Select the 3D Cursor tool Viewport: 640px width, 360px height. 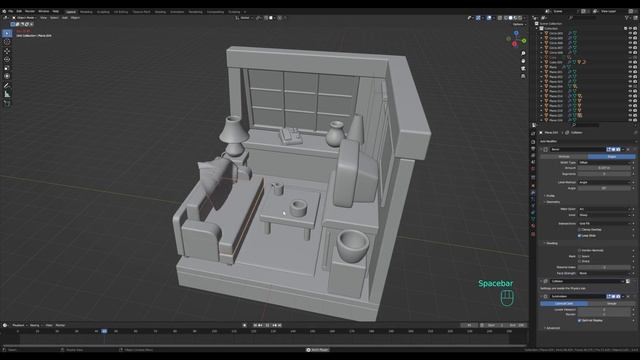click(7, 42)
